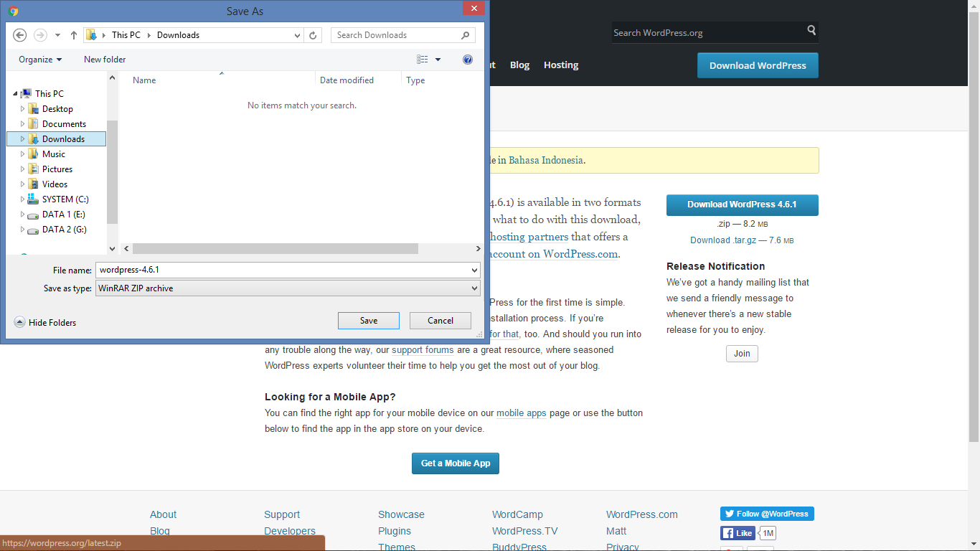Screen dimensions: 980x551
Task: Refresh the Downloads folder view
Action: (x=313, y=34)
